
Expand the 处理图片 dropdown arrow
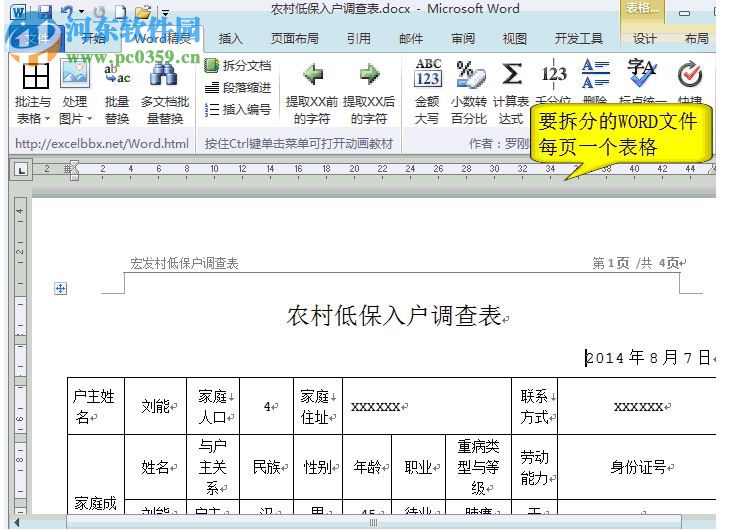pyautogui.click(x=89, y=119)
